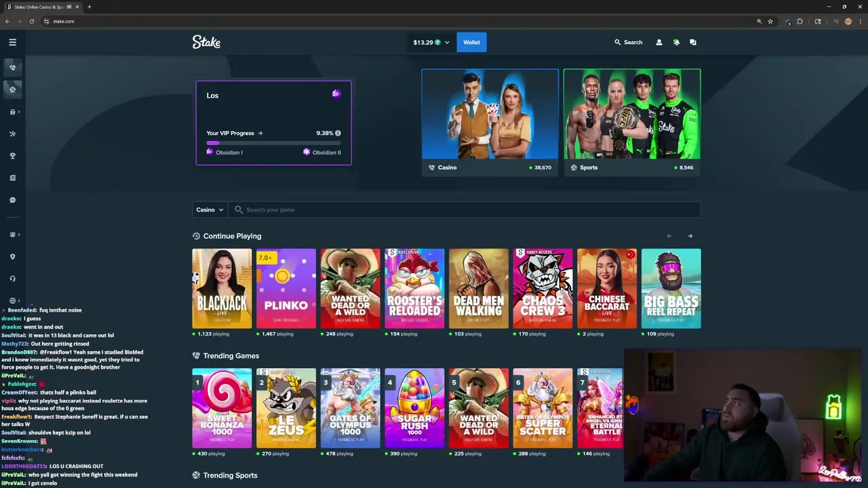The height and width of the screenshot is (488, 868).
Task: Open Chrome three-dot menu
Action: pos(860,21)
